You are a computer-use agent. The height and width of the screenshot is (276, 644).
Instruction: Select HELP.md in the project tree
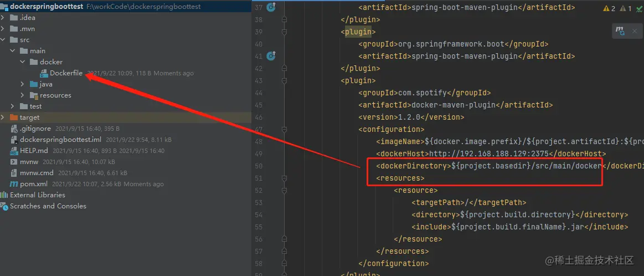[x=34, y=151]
